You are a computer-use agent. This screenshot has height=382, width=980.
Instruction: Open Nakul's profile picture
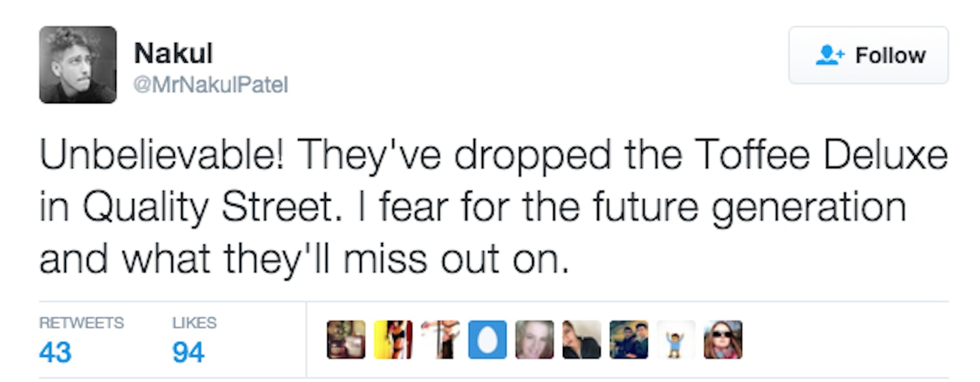(x=78, y=65)
